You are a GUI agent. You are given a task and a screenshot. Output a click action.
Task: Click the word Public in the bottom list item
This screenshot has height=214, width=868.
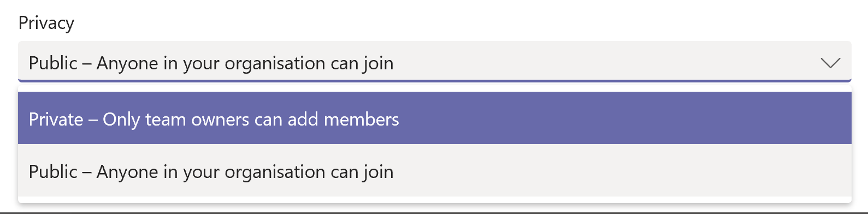point(53,171)
